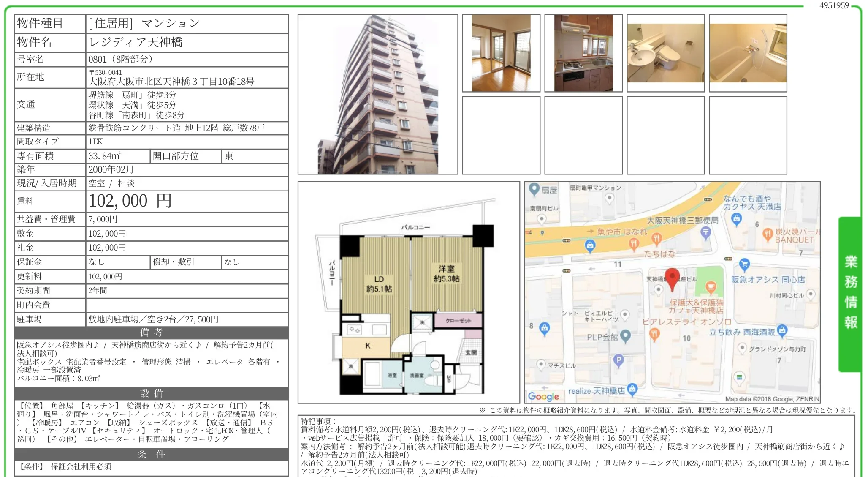The image size is (868, 477).
Task: Open the 保護犬&保護猫カフェ coffee pin
Action: tap(711, 288)
